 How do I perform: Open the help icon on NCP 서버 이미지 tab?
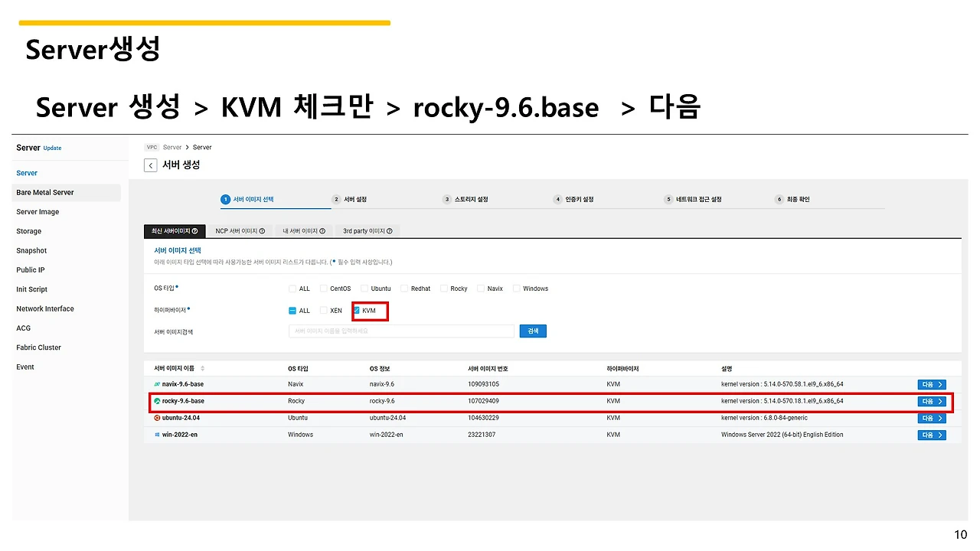point(262,231)
